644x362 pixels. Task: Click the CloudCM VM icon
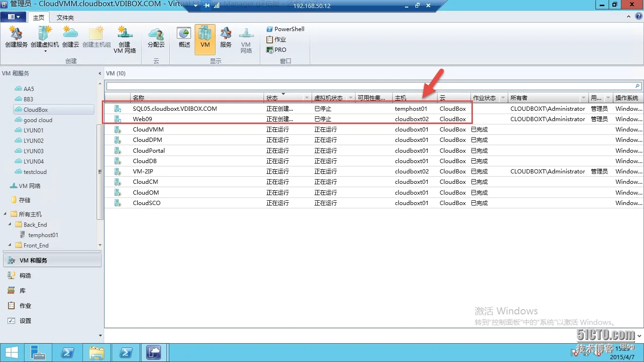(117, 182)
